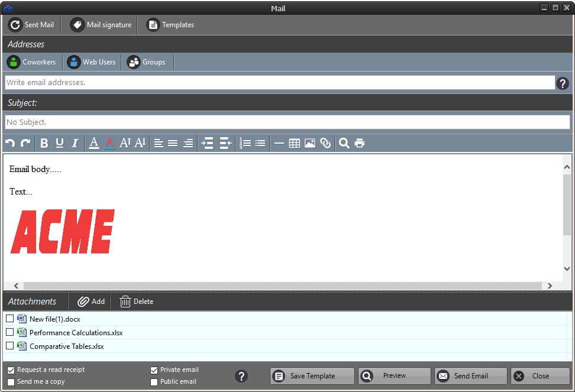The width and height of the screenshot is (575, 392).
Task: Show the Groups address list
Action: pos(146,62)
